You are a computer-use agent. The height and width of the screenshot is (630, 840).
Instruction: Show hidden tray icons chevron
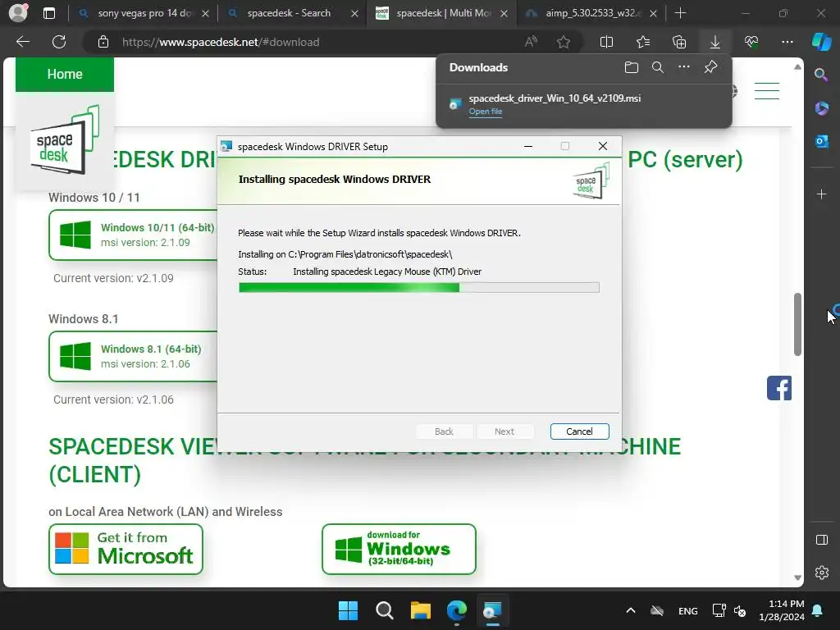631,610
